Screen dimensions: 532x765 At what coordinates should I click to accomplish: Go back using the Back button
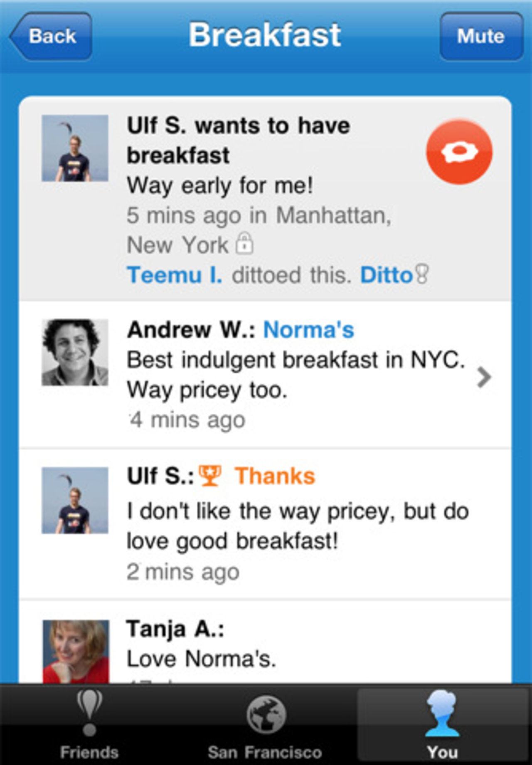(x=51, y=36)
